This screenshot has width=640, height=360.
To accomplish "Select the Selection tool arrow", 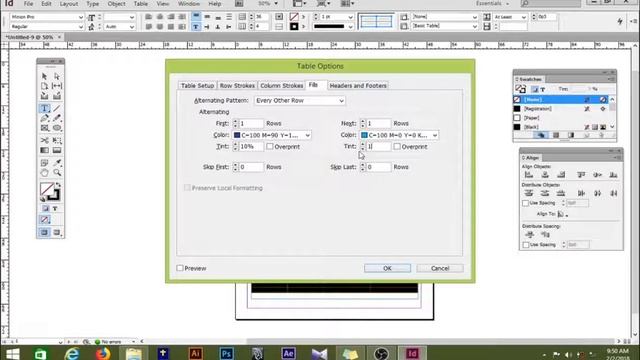I will click(x=44, y=76).
